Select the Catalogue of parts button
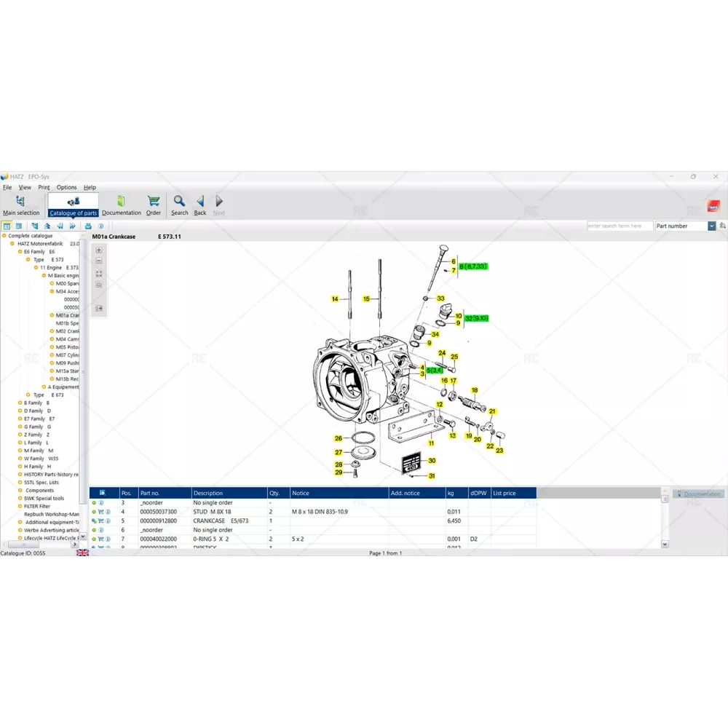Image resolution: width=728 pixels, height=728 pixels. click(x=73, y=205)
